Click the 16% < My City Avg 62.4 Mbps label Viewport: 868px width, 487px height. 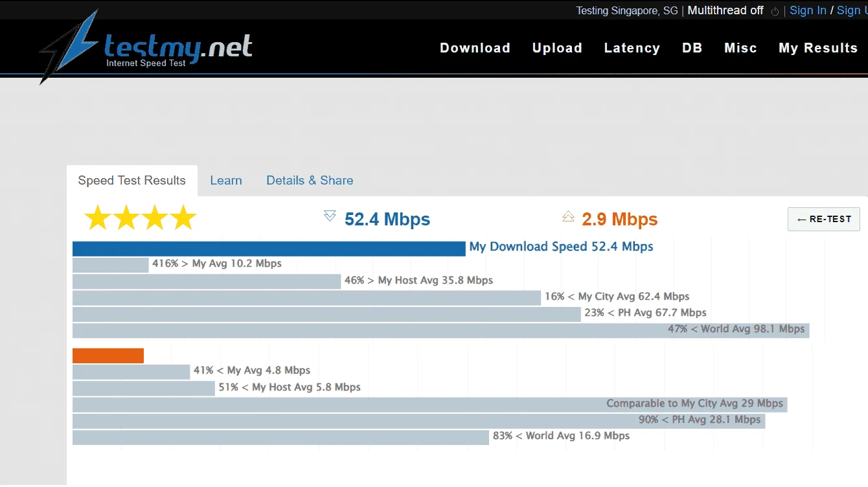(617, 297)
